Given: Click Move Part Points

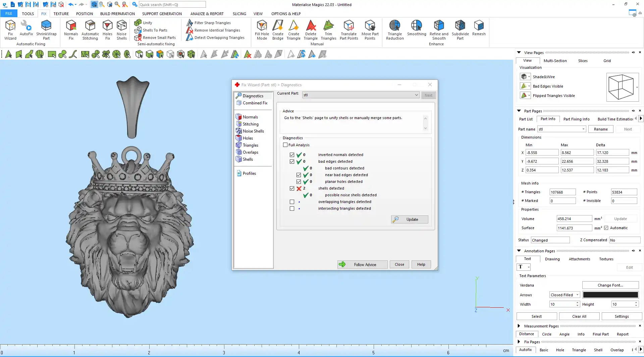Looking at the screenshot, I should click(370, 30).
